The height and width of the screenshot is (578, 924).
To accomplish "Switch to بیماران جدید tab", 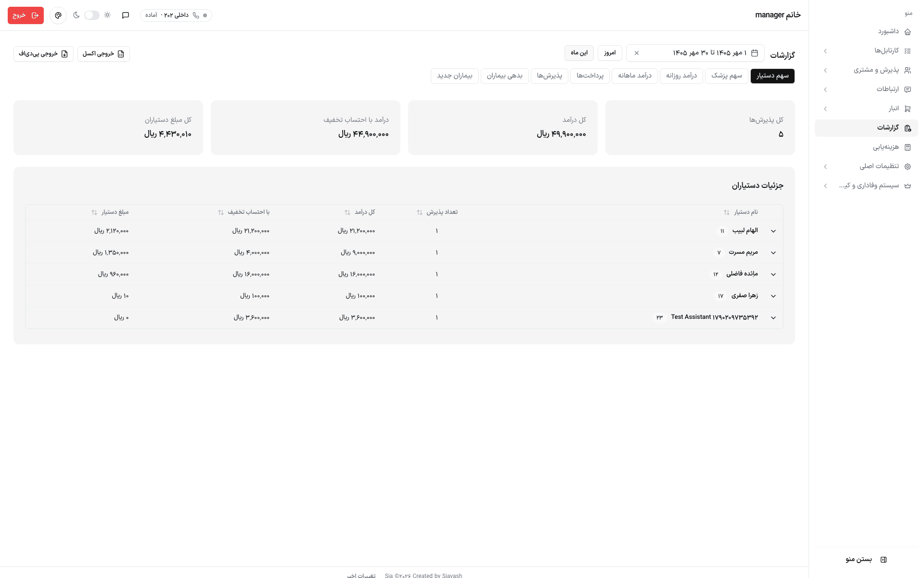I will coord(455,76).
